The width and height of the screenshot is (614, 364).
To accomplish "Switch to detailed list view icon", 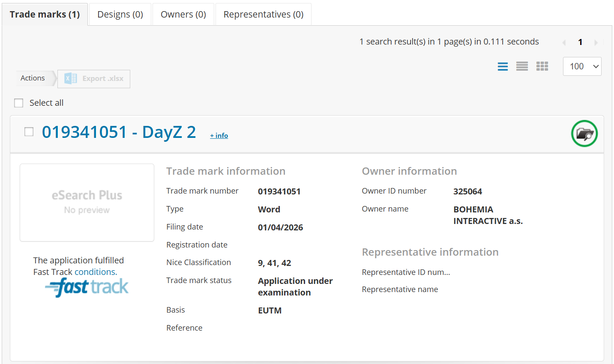I will (x=503, y=66).
